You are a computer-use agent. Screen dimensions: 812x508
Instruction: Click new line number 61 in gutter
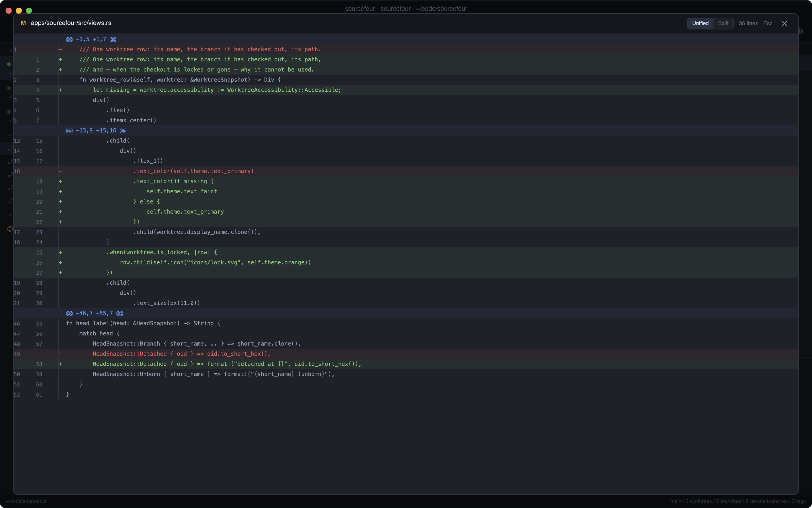(39, 394)
